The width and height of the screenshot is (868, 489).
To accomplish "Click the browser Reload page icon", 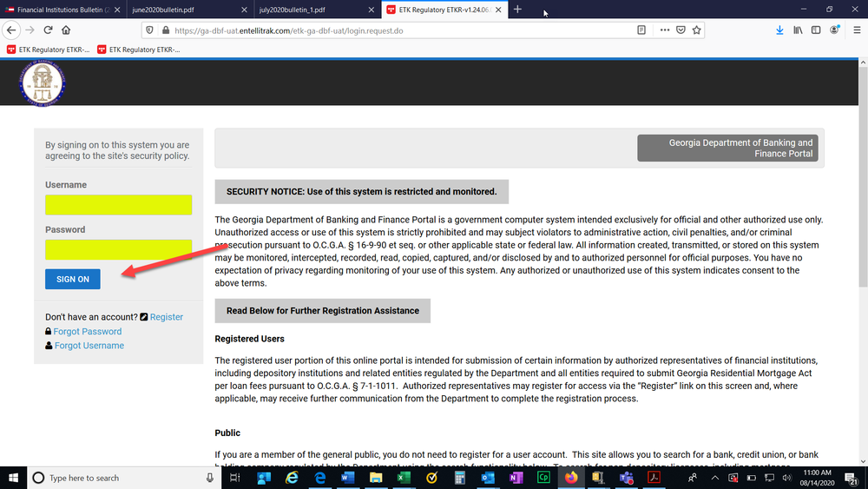I will click(48, 30).
